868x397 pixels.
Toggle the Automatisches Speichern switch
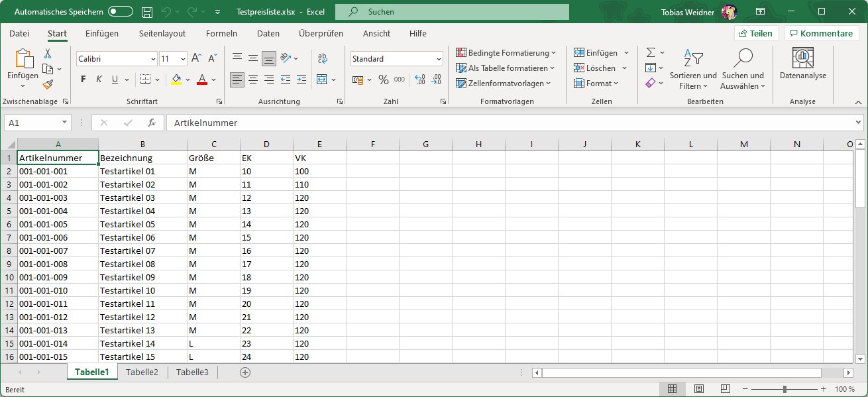(121, 12)
